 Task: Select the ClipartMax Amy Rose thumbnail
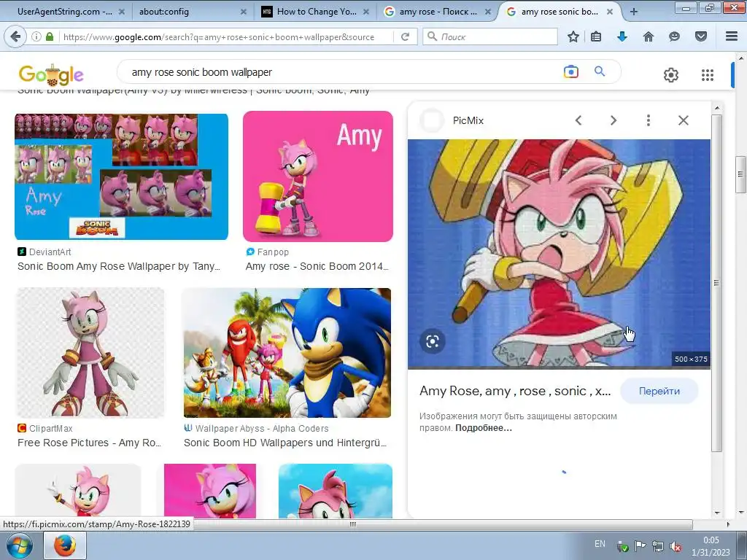coord(90,352)
